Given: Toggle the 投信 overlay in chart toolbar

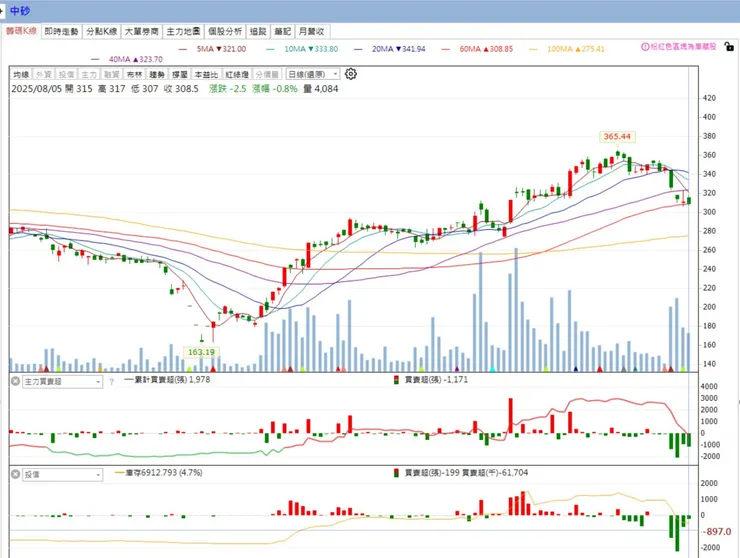Looking at the screenshot, I should point(67,75).
